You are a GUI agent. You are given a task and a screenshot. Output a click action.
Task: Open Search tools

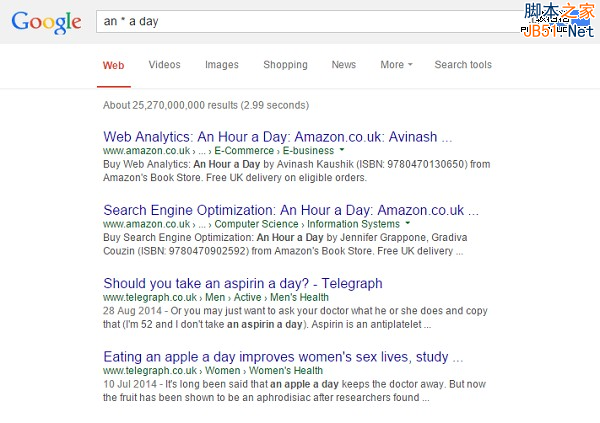click(463, 65)
